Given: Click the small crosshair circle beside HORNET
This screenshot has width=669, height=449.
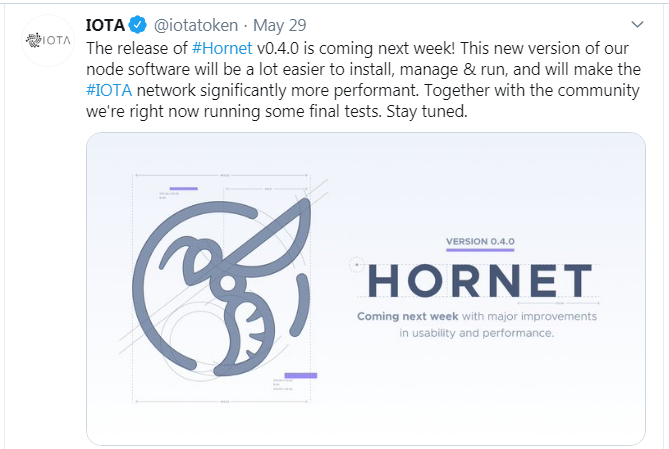Looking at the screenshot, I should point(355,265).
